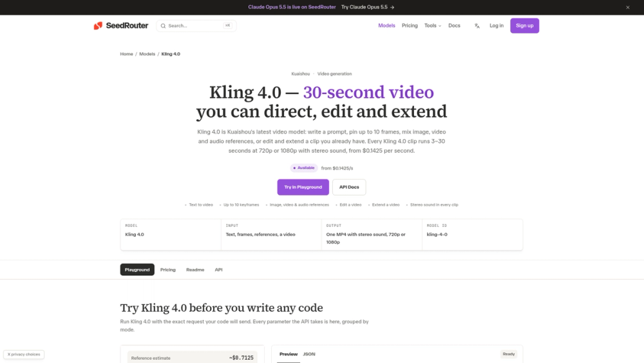
Task: Switch to the Pricing tab below specs
Action: [x=167, y=270]
